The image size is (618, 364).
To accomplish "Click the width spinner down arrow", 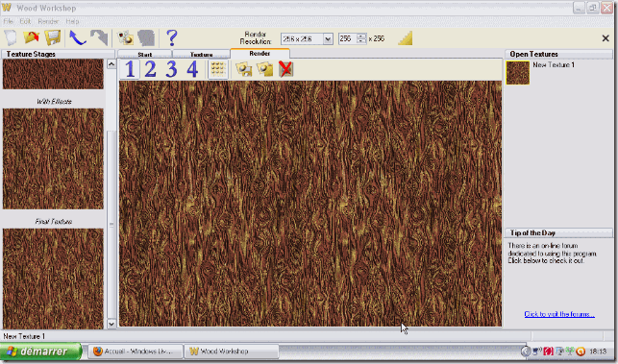I will [x=361, y=41].
